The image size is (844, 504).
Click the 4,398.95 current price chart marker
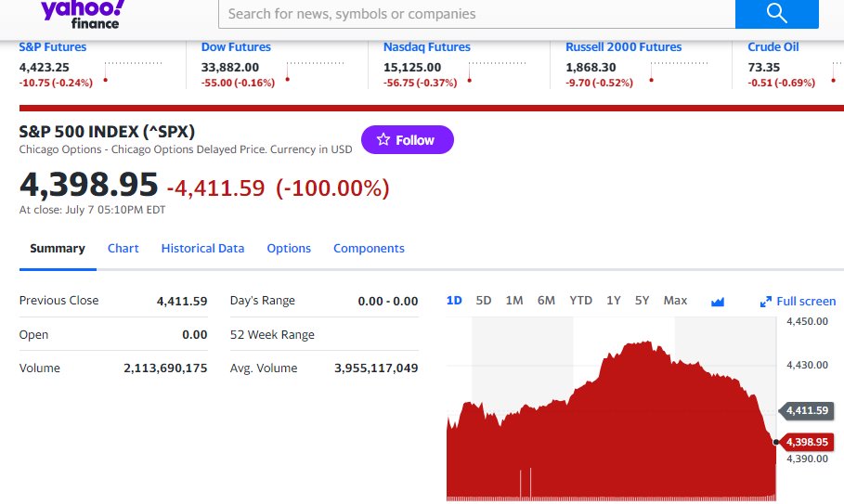click(x=807, y=442)
